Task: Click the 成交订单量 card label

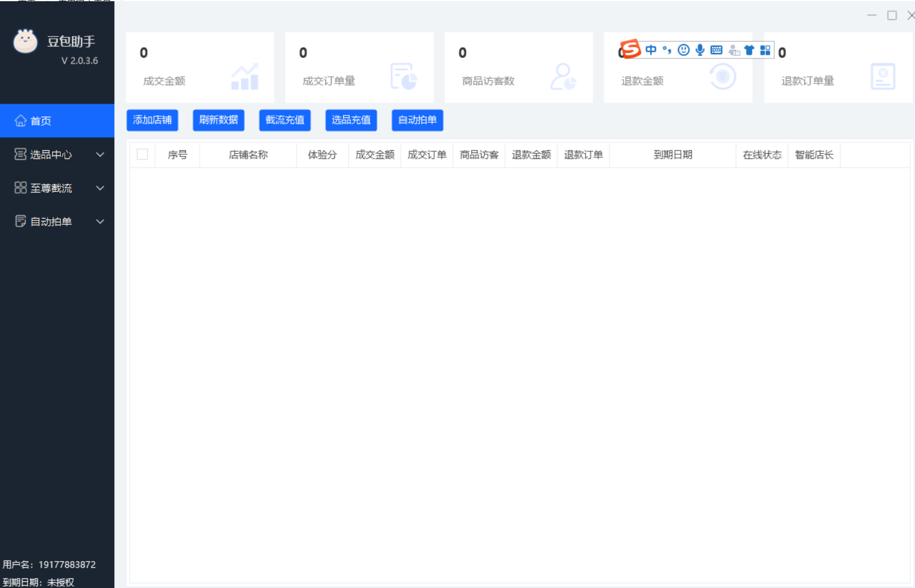Action: (x=329, y=81)
